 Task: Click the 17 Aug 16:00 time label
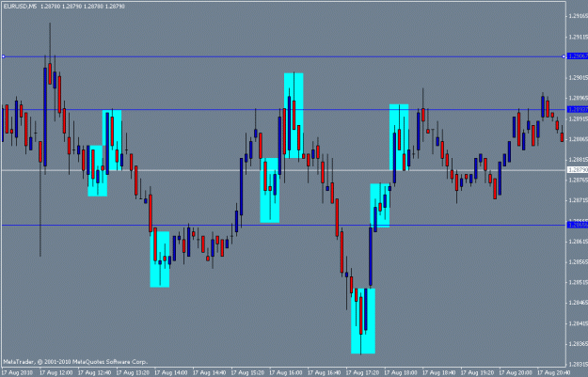[x=285, y=373]
